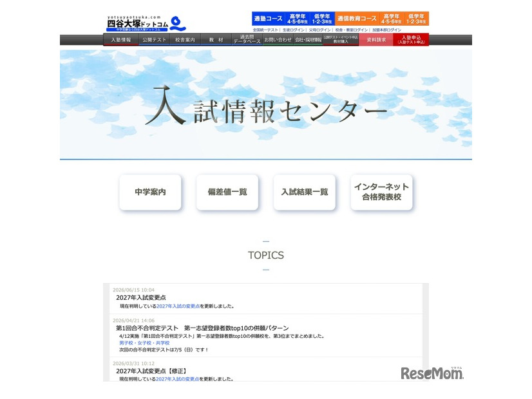
Task: Open the 生徒ログイン link
Action: [294, 30]
